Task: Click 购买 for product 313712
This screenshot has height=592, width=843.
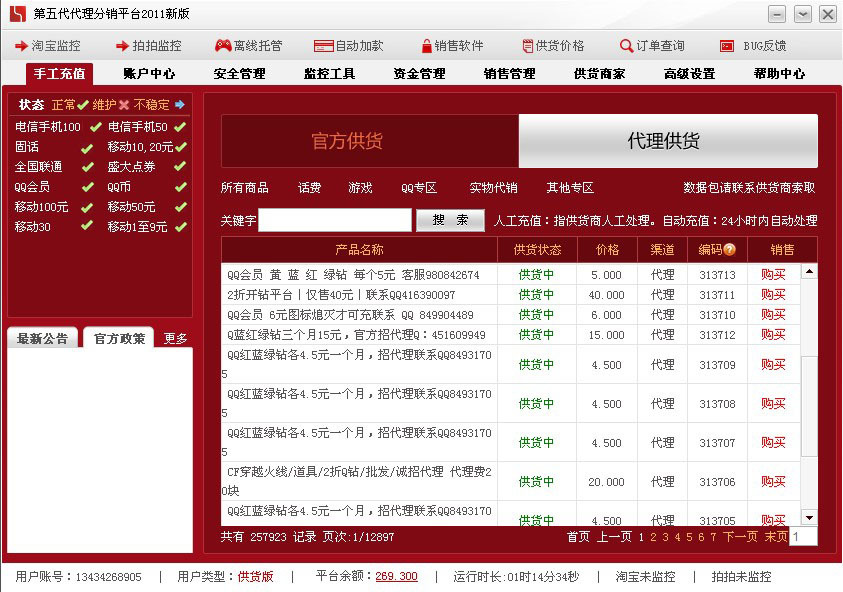Action: pos(773,335)
